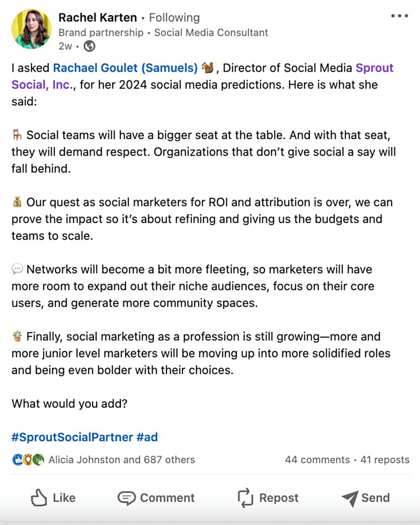View the reaction icons cluster
Viewport: 420px width, 525px height.
click(28, 460)
